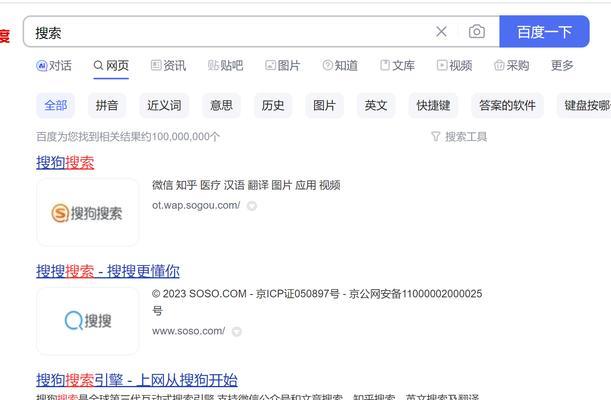This screenshot has width=611, height=400.
Task: Click the 搜狗搜索 logo thumbnail
Action: [x=88, y=212]
